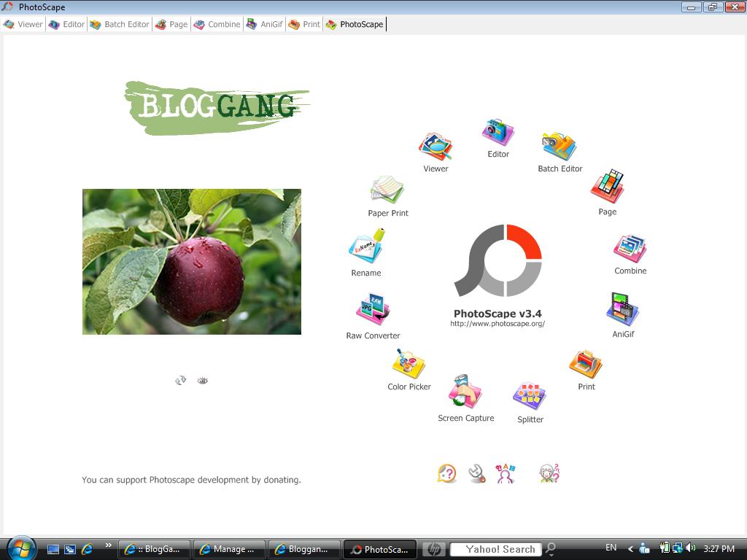
Task: Open the wrench settings icon
Action: coord(477,474)
